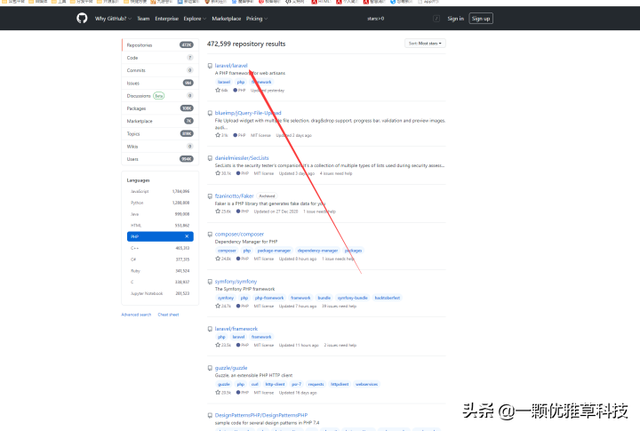Viewport: 640px width, 431px height.
Task: Click the Sign up button
Action: click(481, 18)
